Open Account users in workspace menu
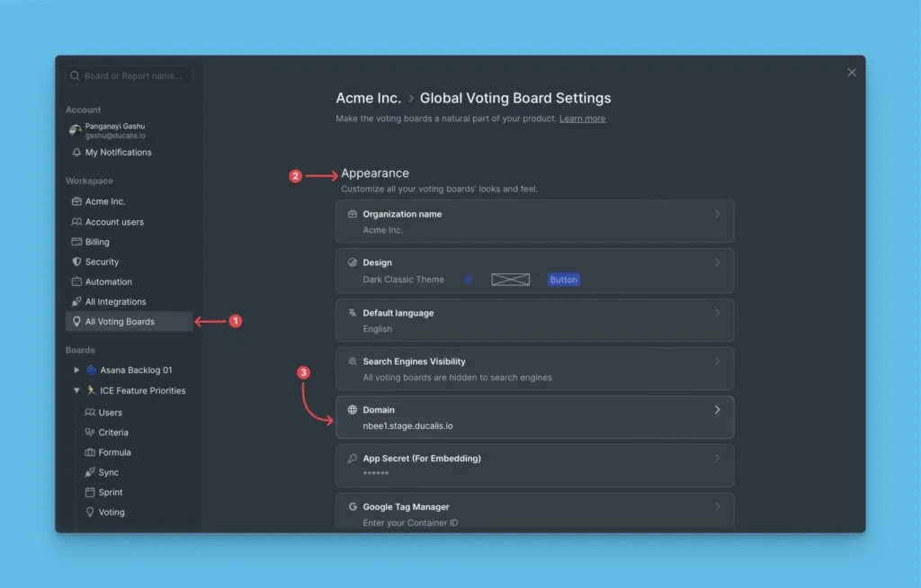Screen dimensions: 921x588 [114, 222]
